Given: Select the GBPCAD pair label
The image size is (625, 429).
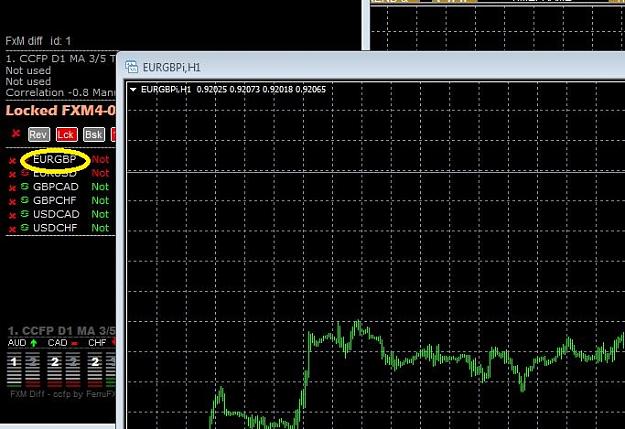Looking at the screenshot, I should point(56,187).
